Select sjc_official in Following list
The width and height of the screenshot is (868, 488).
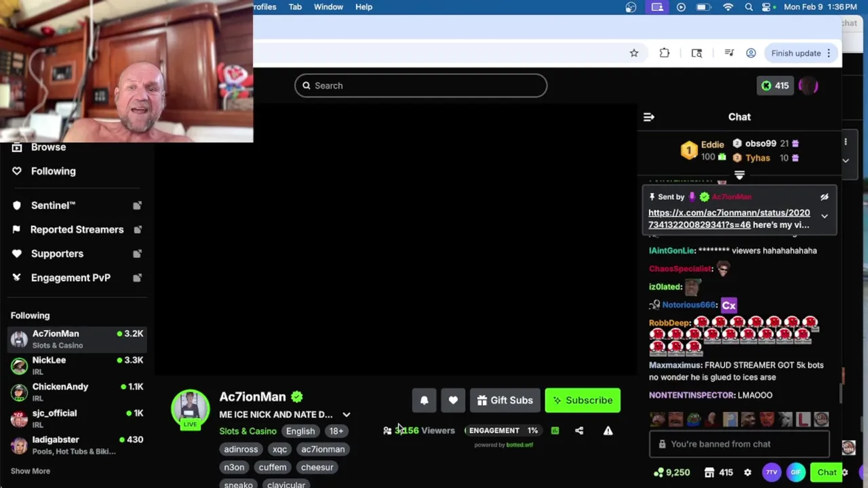pyautogui.click(x=77, y=418)
